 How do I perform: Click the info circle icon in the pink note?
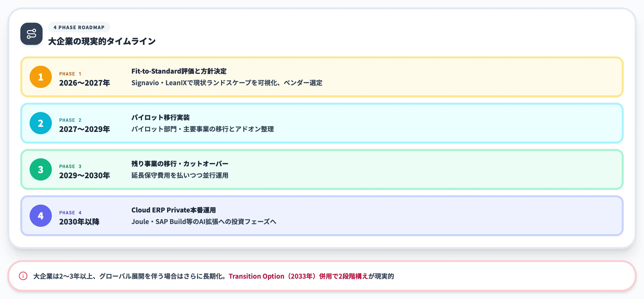pyautogui.click(x=23, y=276)
